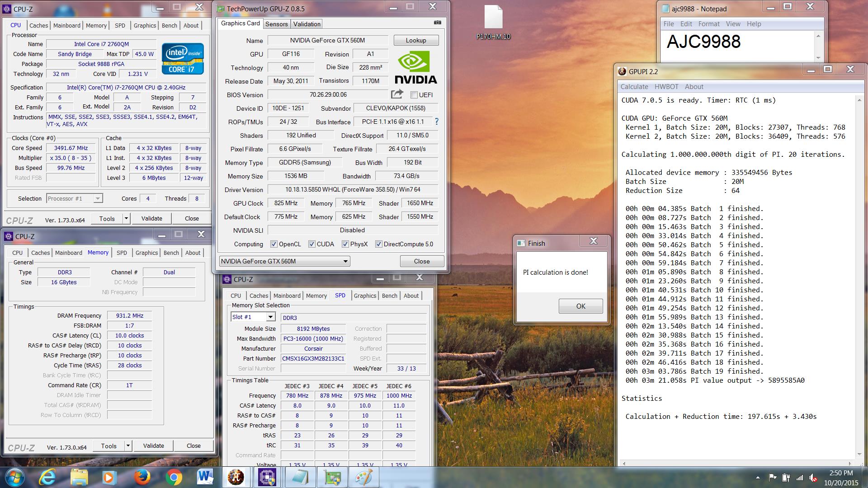
Task: Click OK in the Finish dialog
Action: (x=580, y=306)
